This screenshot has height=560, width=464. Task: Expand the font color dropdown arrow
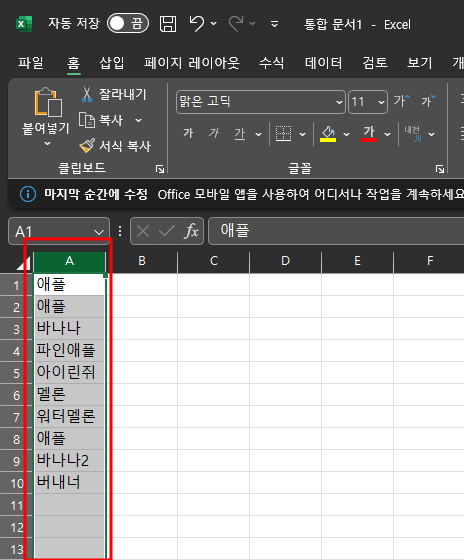[x=388, y=134]
